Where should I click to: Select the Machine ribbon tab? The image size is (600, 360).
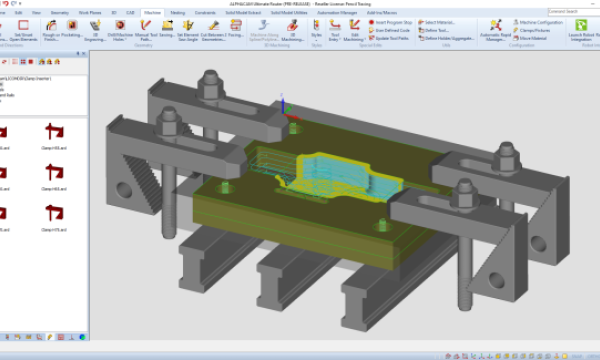tap(152, 13)
